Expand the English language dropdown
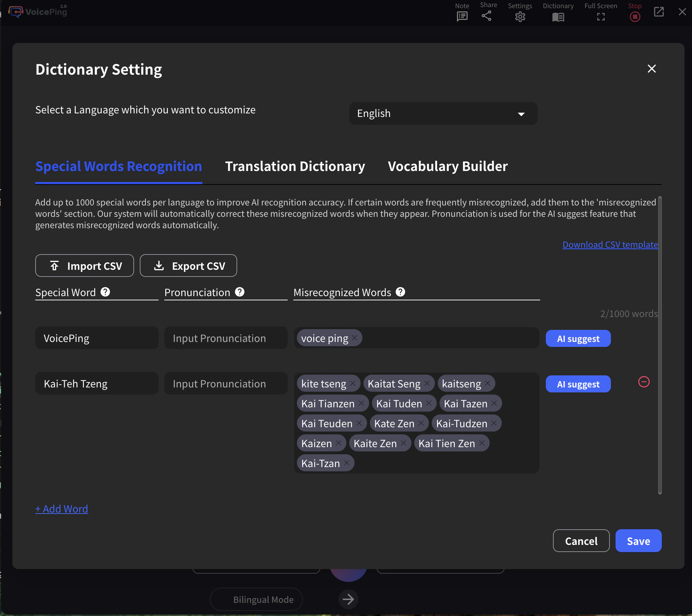This screenshot has width=692, height=616. [x=443, y=113]
